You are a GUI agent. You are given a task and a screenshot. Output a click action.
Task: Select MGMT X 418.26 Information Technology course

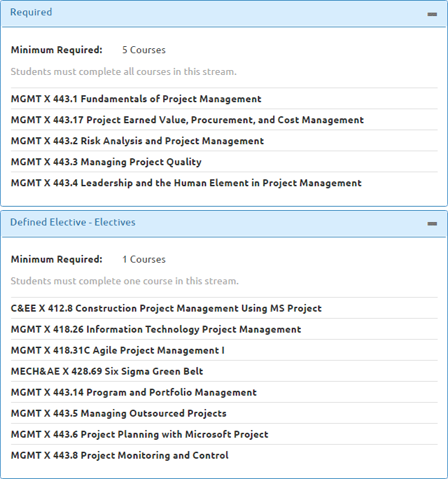coord(156,329)
